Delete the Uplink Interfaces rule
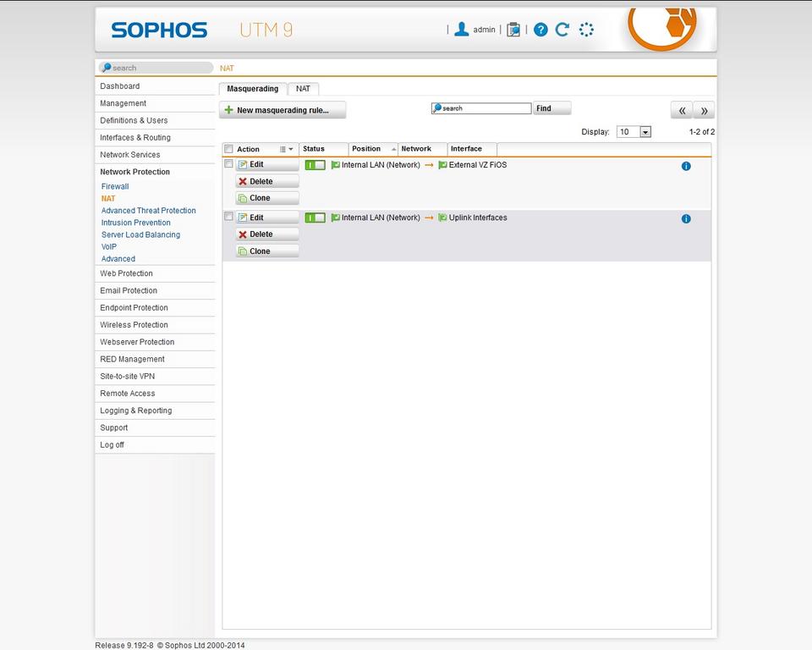Viewport: 812px width, 650px height. 267,234
